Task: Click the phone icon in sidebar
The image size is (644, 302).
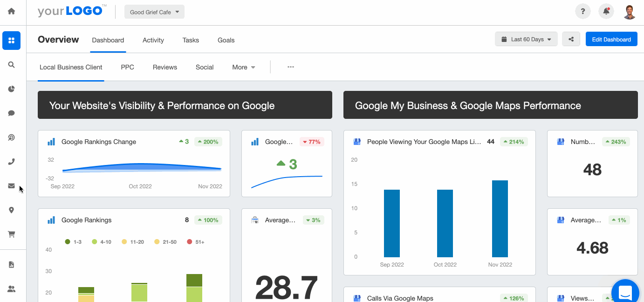Action: [11, 162]
